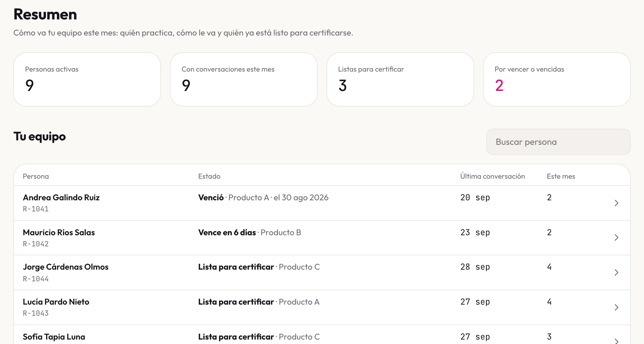The width and height of the screenshot is (644, 344).
Task: Click the Persona column header
Action: (36, 176)
